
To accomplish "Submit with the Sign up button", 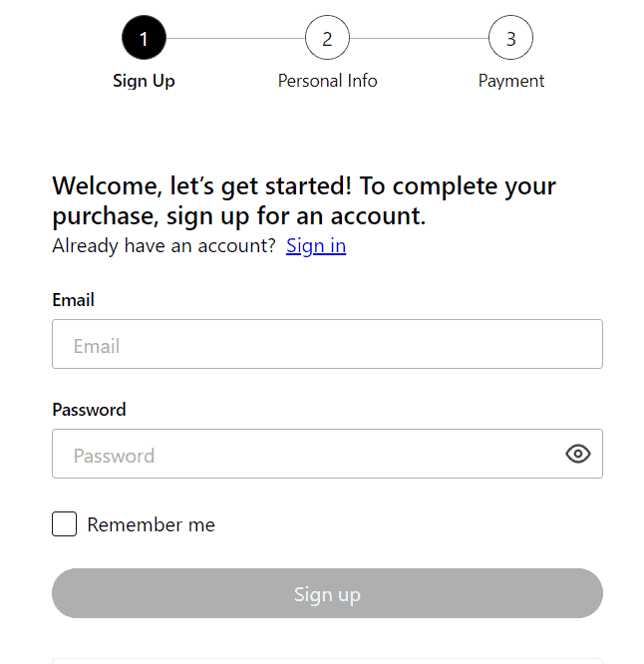I will tap(327, 593).
